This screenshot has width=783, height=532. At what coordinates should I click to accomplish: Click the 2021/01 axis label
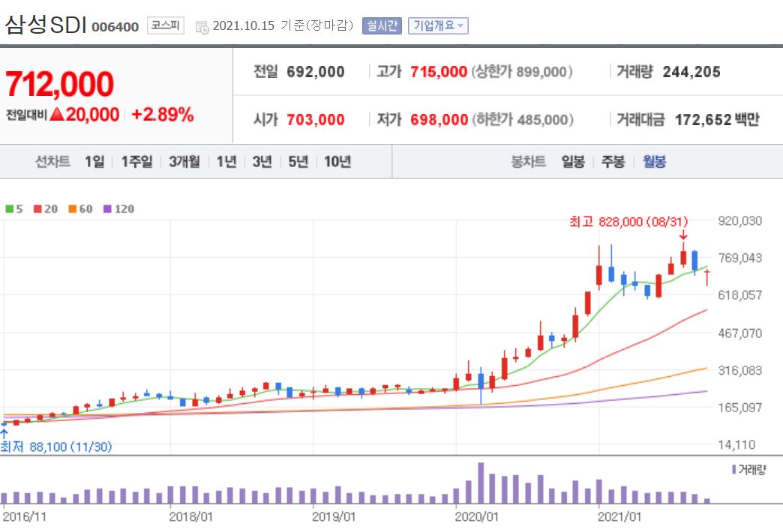pyautogui.click(x=619, y=516)
